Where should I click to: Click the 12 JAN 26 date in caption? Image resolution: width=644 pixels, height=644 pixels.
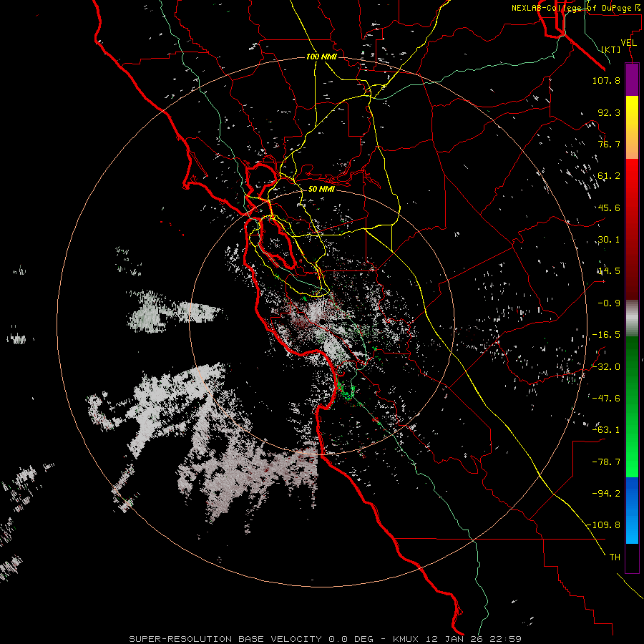[x=455, y=639]
